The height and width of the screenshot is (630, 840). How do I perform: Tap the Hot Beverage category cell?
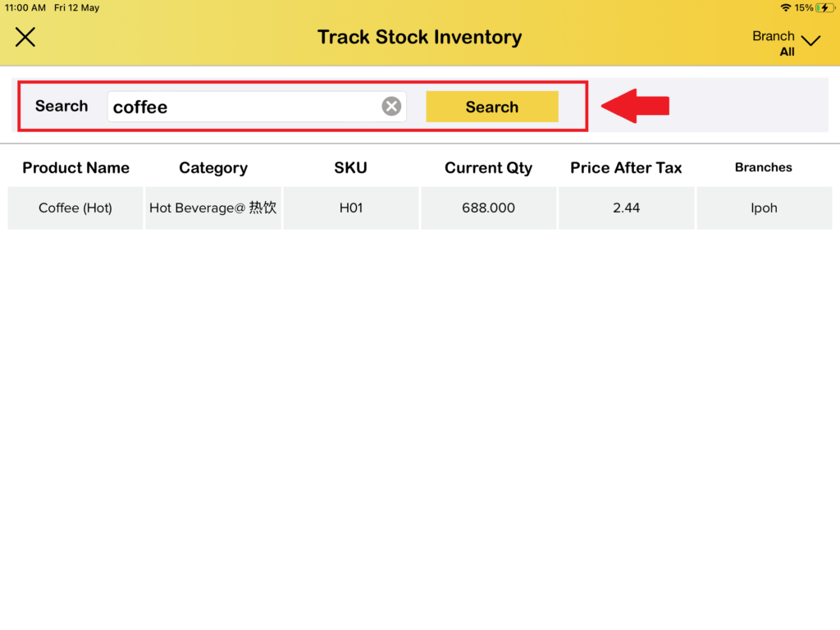point(213,208)
